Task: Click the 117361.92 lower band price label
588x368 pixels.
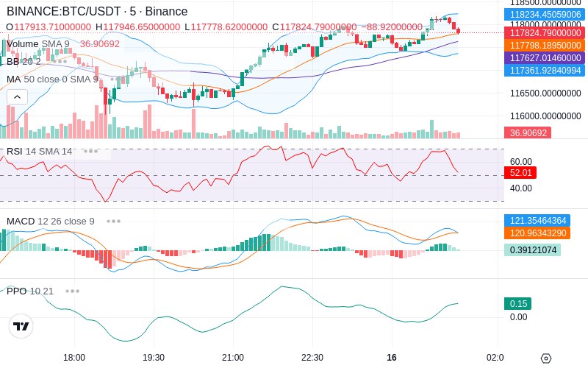Action: point(545,70)
